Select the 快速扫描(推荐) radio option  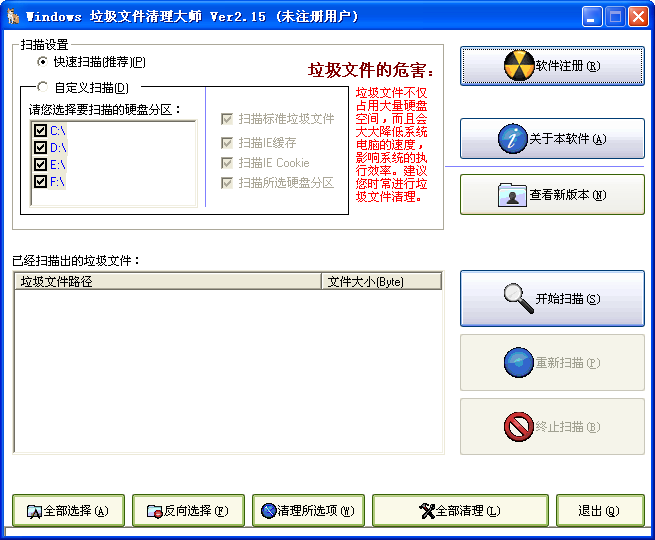click(x=42, y=62)
